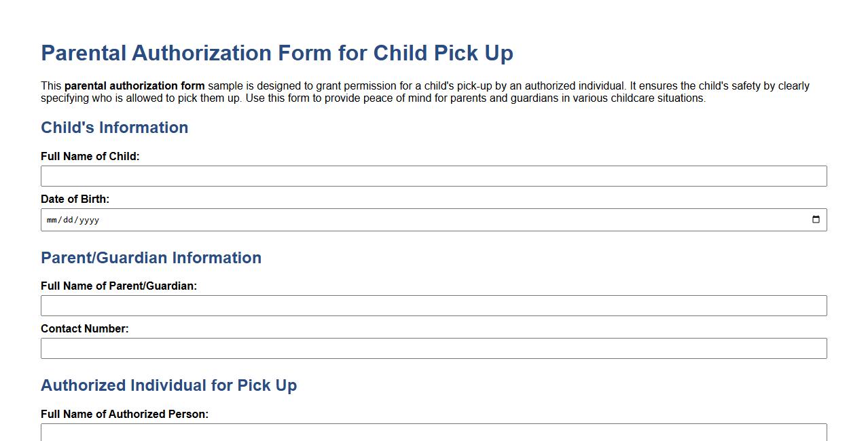Click the Full Name of Parent/Guardian field

(434, 305)
